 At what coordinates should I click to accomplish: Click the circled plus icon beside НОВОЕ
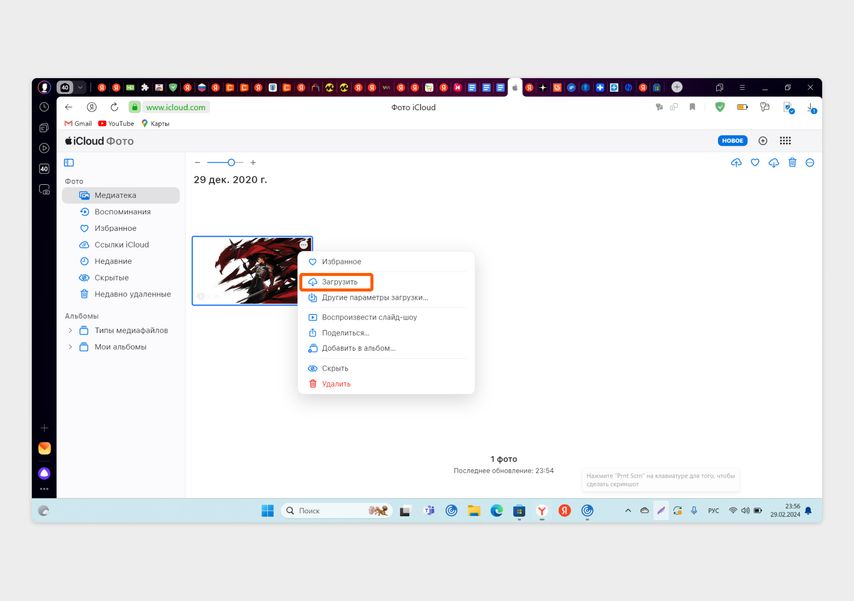click(x=762, y=141)
